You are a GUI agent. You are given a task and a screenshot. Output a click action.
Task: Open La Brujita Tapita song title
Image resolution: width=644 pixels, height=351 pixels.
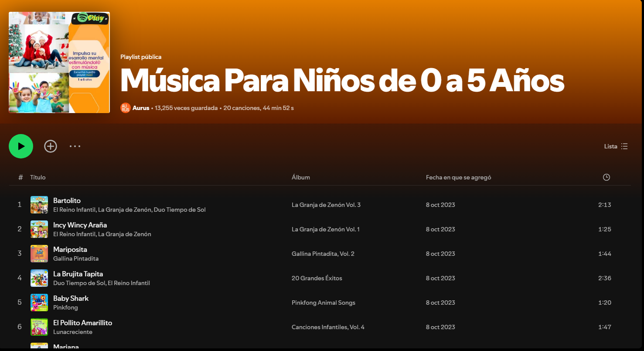78,274
